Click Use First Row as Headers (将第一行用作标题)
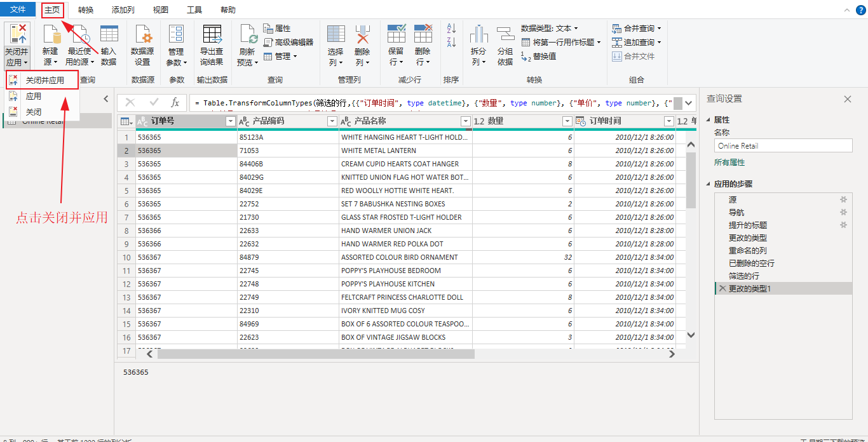This screenshot has height=442, width=868. point(561,42)
